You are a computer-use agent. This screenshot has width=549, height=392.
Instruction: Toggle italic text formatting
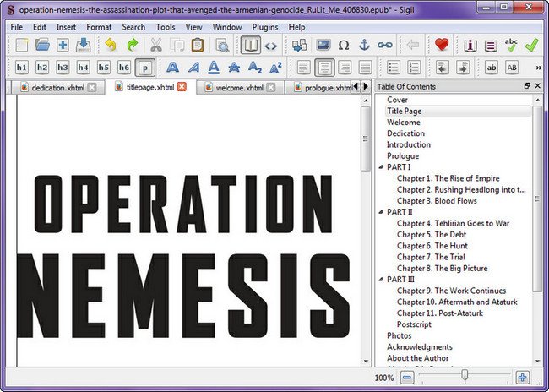193,68
